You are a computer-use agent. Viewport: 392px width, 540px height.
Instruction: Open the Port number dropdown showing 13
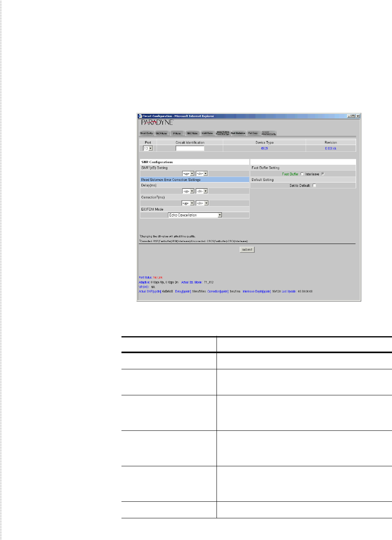coord(148,149)
